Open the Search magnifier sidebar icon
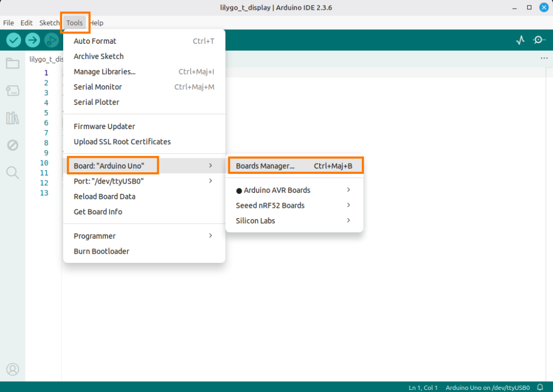553x392 pixels. point(12,173)
